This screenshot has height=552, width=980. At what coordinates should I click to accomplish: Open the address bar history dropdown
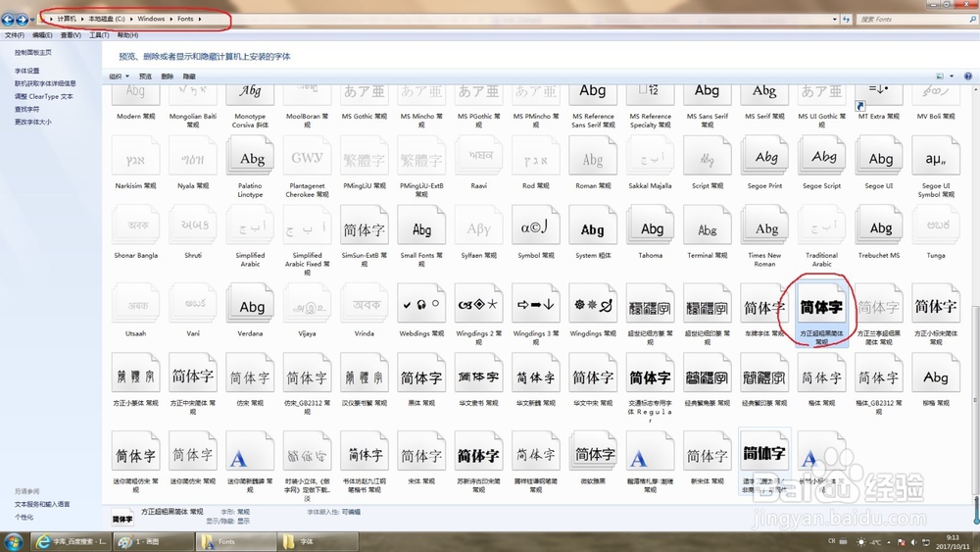(835, 20)
